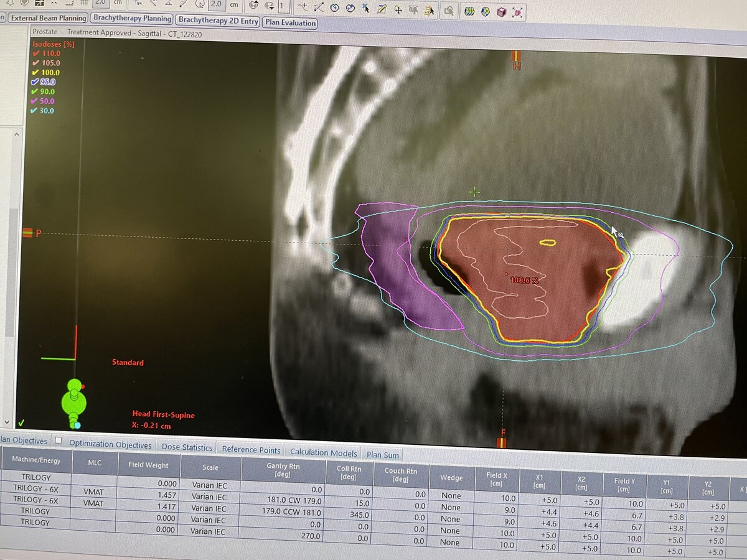747x560 pixels.
Task: Click the Field Weight column header
Action: coord(148,465)
